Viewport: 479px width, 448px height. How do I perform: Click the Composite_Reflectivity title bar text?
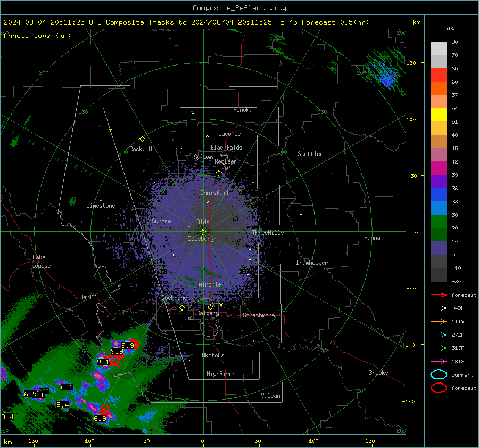240,8
